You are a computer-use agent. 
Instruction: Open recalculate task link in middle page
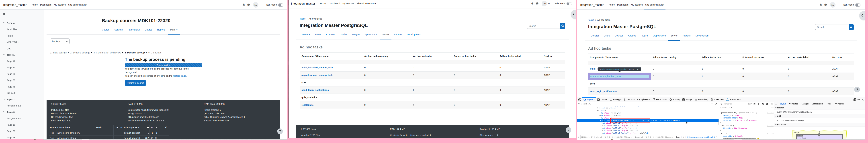coord(307,105)
